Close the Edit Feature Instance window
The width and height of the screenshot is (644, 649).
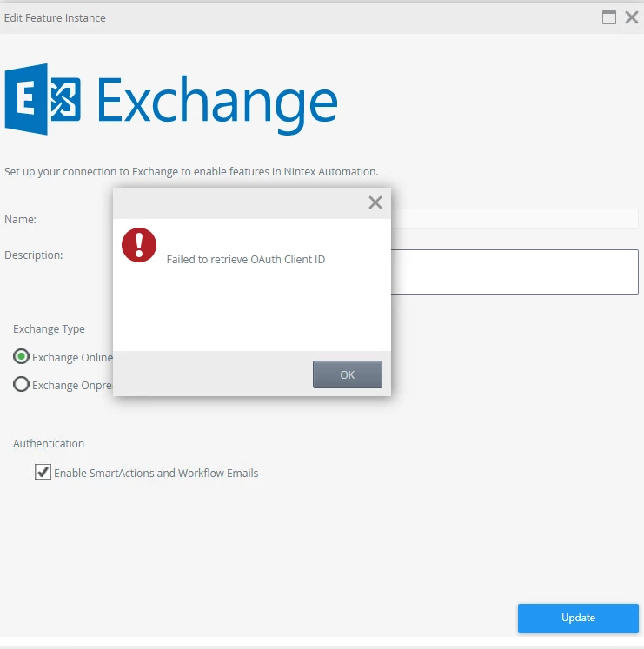click(x=632, y=17)
